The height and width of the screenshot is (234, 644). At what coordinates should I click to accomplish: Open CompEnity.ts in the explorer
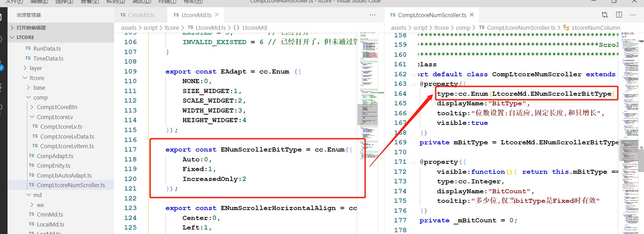coord(53,166)
